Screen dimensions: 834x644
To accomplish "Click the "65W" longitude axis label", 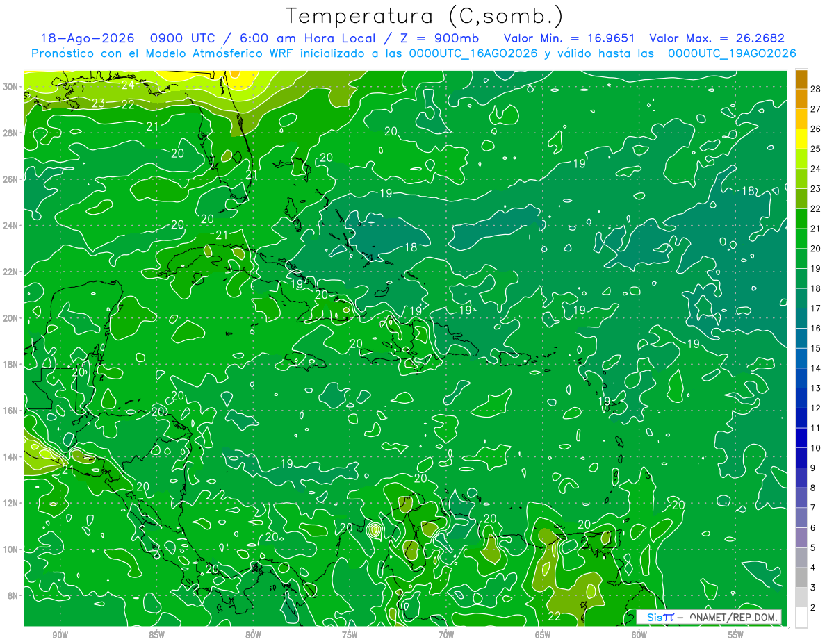I will click(543, 634).
